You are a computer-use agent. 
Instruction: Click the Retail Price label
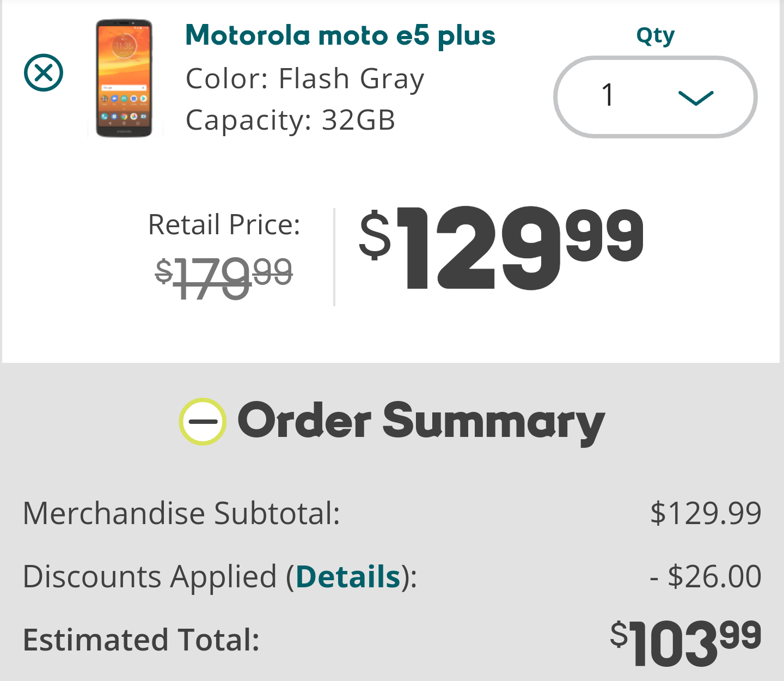(x=224, y=224)
